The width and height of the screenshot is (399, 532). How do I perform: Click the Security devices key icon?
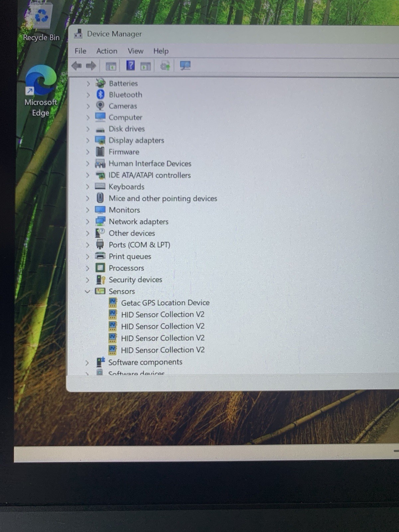[x=100, y=279]
